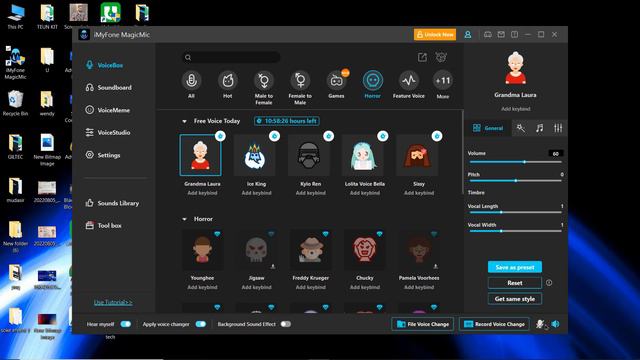Screen dimensions: 640x360
Task: Open the Tool box
Action: pyautogui.click(x=103, y=225)
